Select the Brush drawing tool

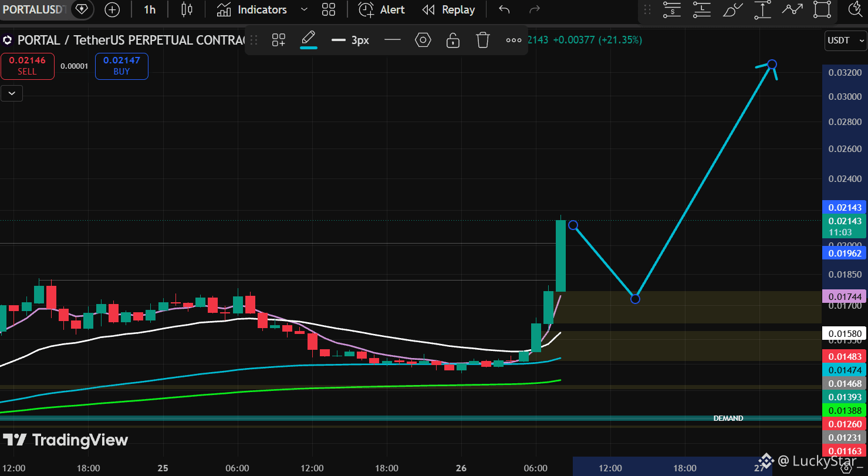click(x=732, y=9)
